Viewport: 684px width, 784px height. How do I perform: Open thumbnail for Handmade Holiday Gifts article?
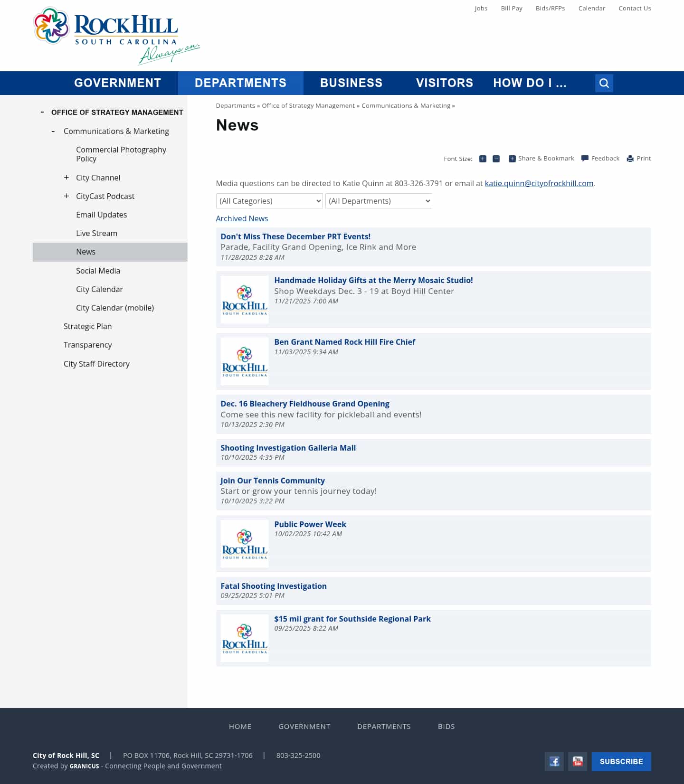245,300
